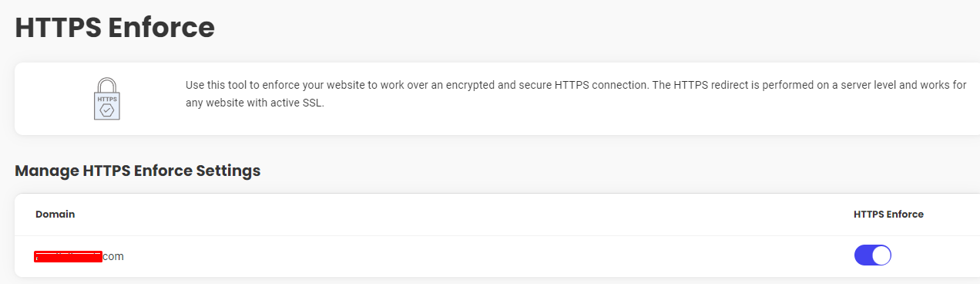Click the checkmark badge inside the padlock

pos(107,110)
